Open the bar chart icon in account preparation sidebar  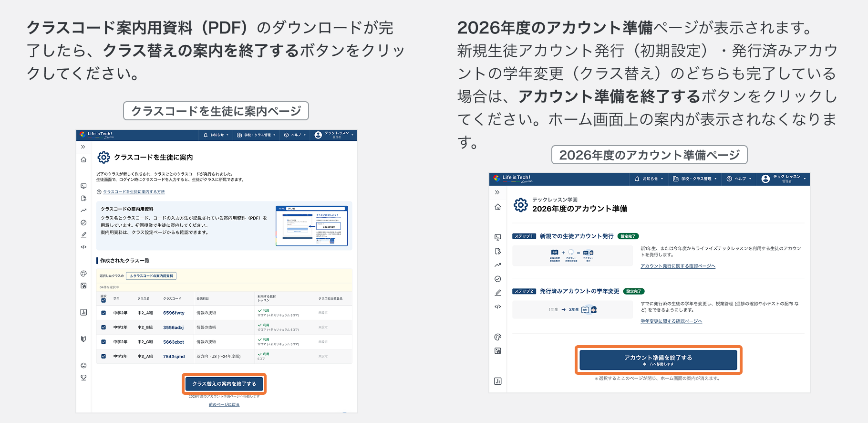[498, 381]
